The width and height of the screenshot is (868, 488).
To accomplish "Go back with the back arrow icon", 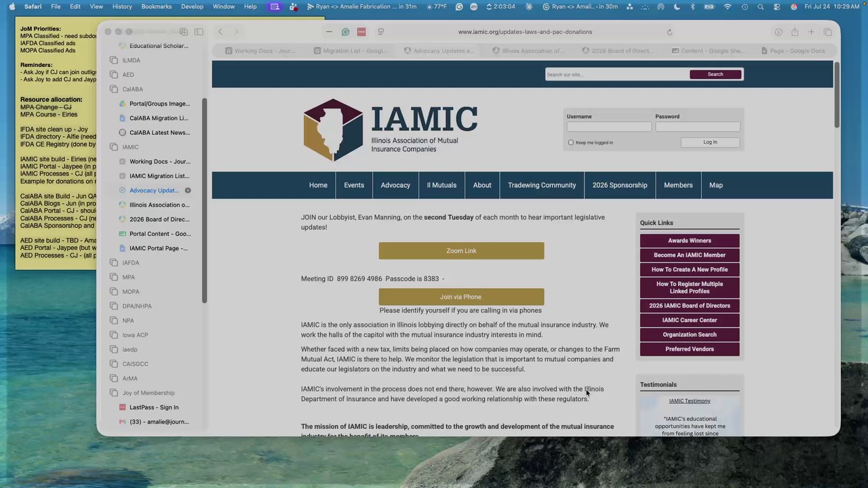I will point(220,32).
